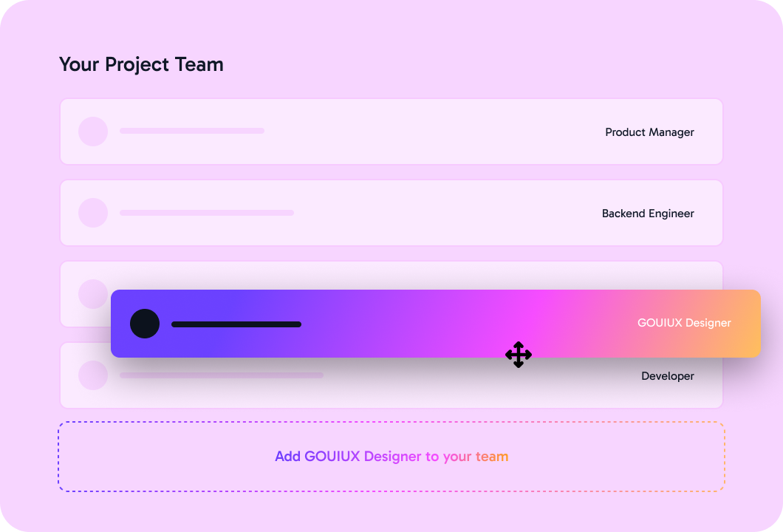Click the "Your Project Team" heading
This screenshot has width=783, height=532.
coord(141,64)
